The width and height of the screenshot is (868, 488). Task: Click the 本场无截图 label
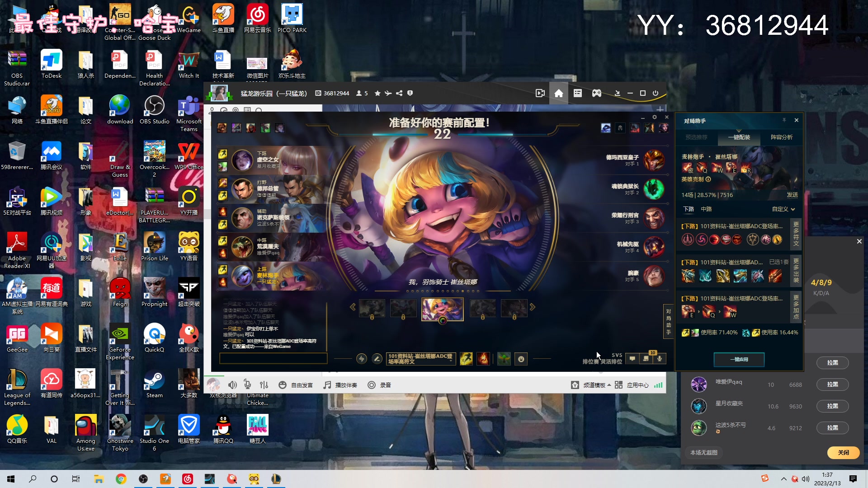pos(703,452)
